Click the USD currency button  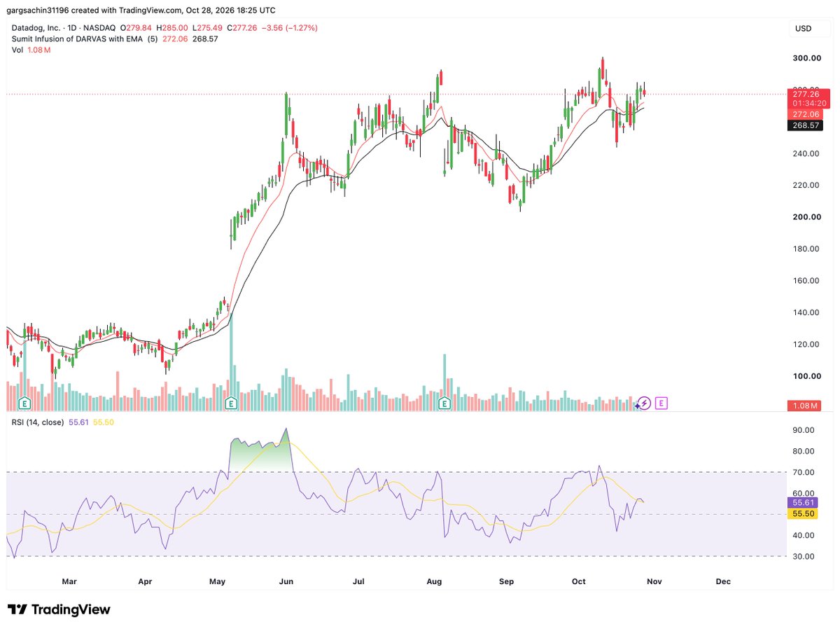(x=802, y=29)
